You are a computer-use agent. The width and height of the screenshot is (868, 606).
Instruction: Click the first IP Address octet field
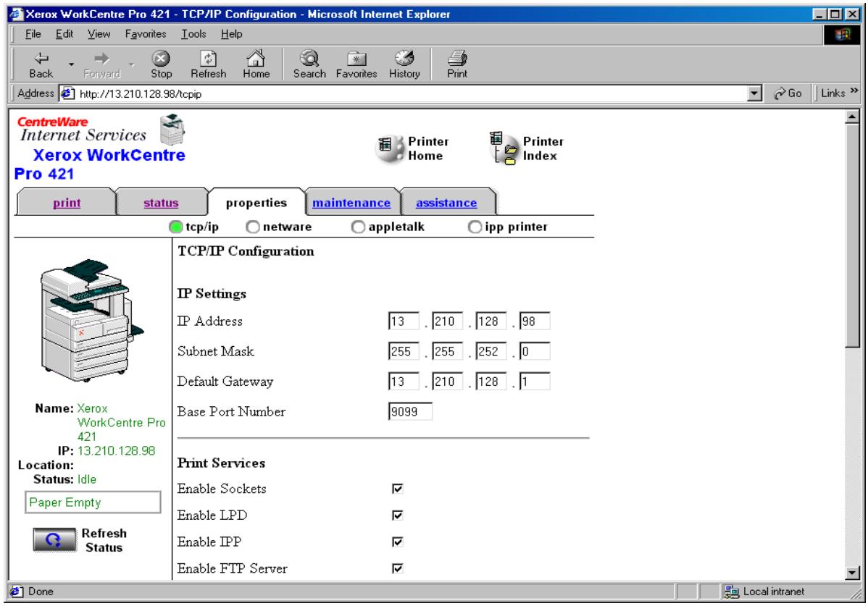coord(404,321)
